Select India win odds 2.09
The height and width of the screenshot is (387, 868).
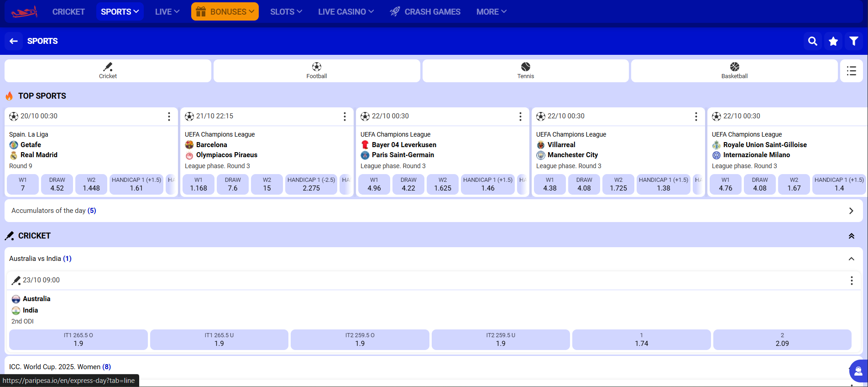[782, 339]
